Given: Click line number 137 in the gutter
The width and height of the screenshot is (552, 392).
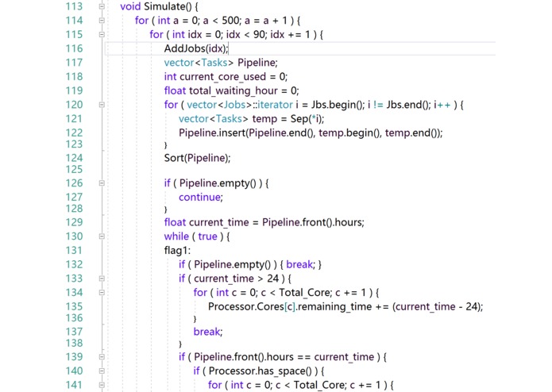Looking at the screenshot, I should [x=74, y=332].
